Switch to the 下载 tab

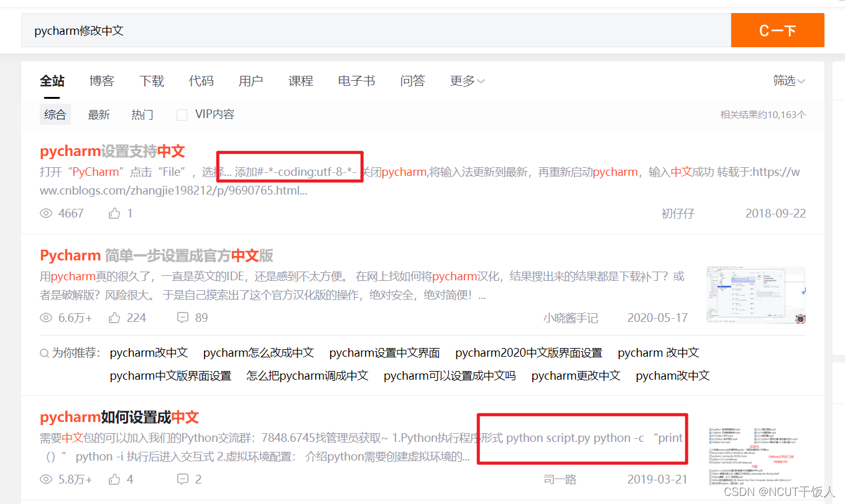152,81
